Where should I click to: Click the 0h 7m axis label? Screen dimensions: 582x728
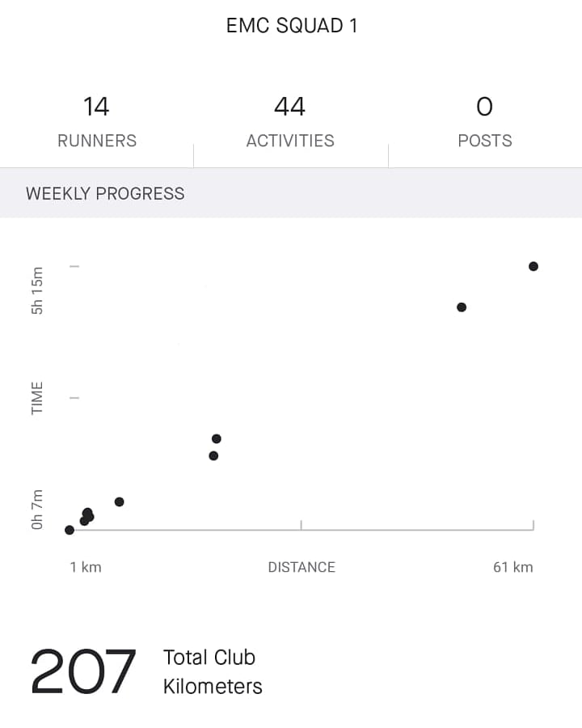37,510
